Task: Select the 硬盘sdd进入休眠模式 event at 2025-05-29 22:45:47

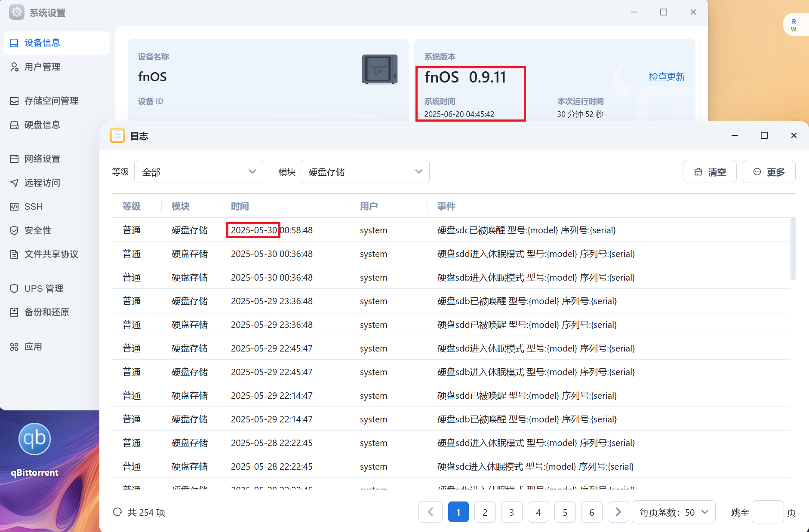Action: coord(451,348)
